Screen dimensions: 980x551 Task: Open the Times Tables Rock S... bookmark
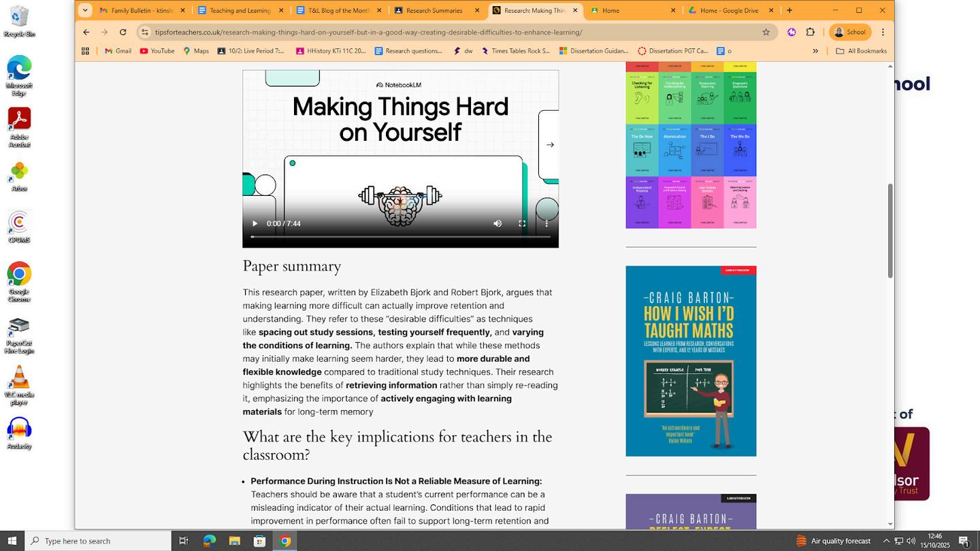coord(516,51)
